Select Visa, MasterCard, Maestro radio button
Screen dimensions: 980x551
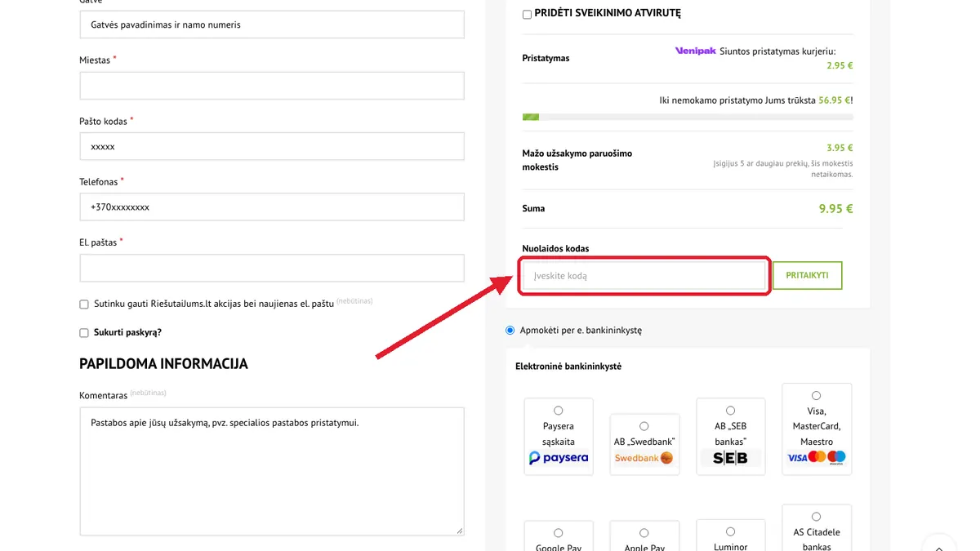[817, 396]
